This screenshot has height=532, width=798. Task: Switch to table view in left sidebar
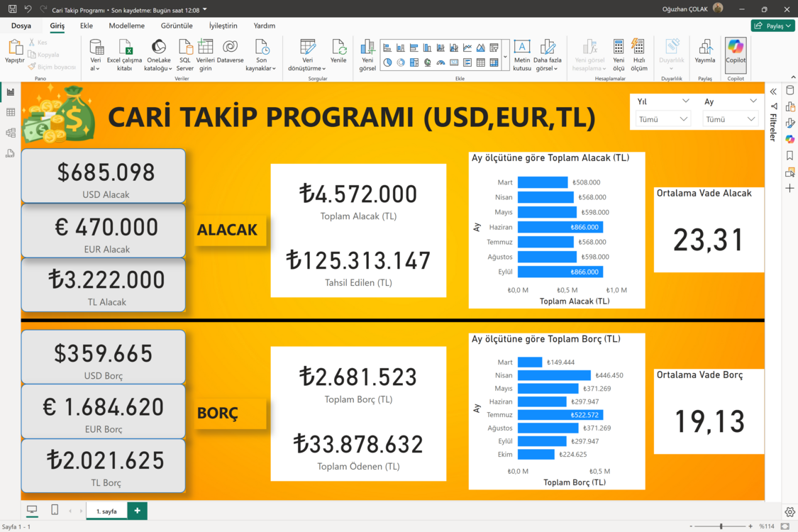pos(10,113)
